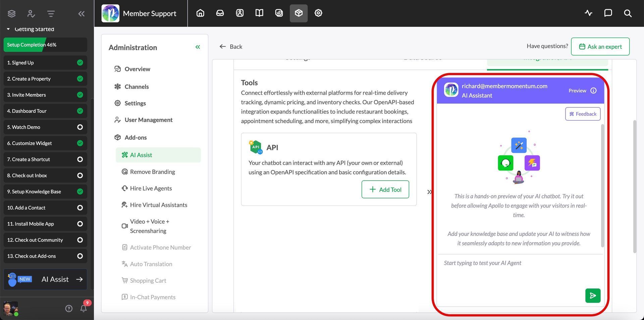Screen dimensions: 644x320
Task: Collapse the Getting Started section
Action: [x=8, y=29]
